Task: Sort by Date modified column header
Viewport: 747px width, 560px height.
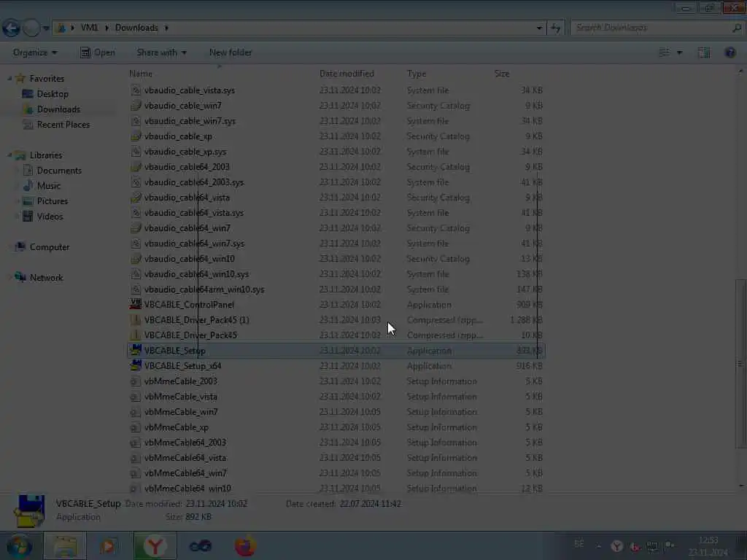Action: [x=347, y=74]
